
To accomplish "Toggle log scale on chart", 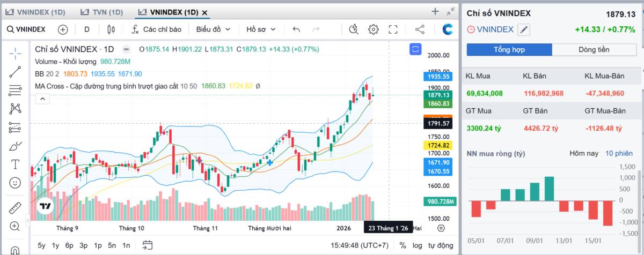I will (x=417, y=245).
